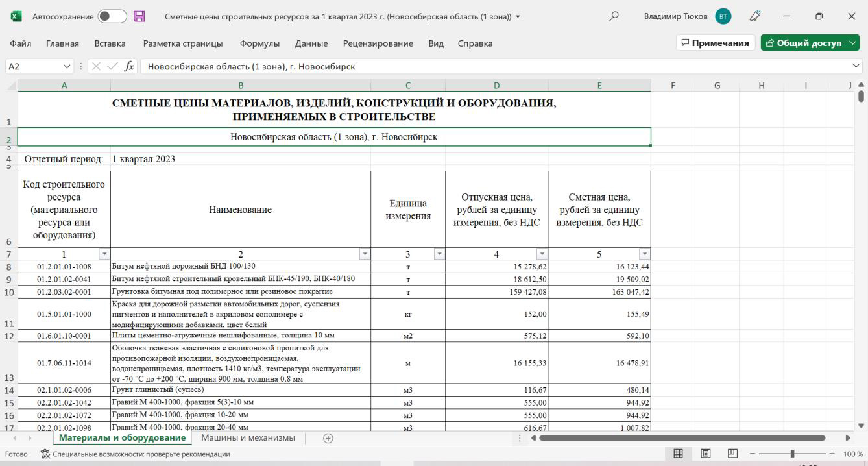Click zoom in plus button
This screenshot has width=868, height=466.
pyautogui.click(x=832, y=454)
